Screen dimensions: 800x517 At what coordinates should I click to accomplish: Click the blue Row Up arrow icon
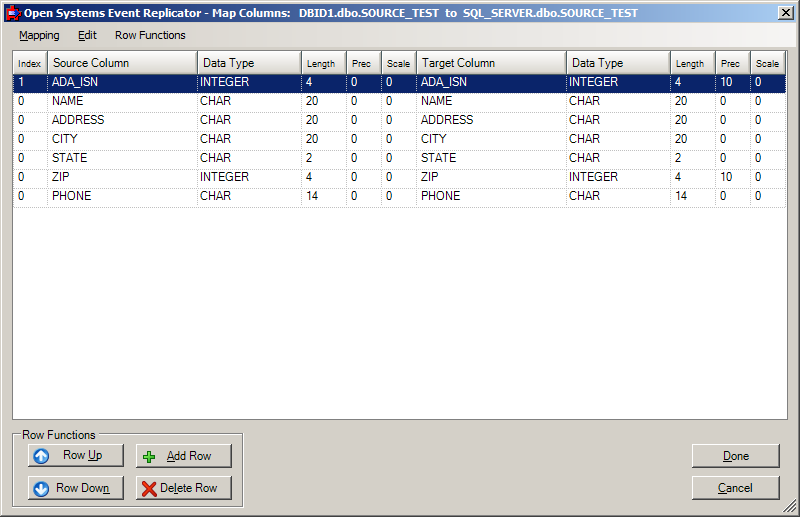(41, 456)
